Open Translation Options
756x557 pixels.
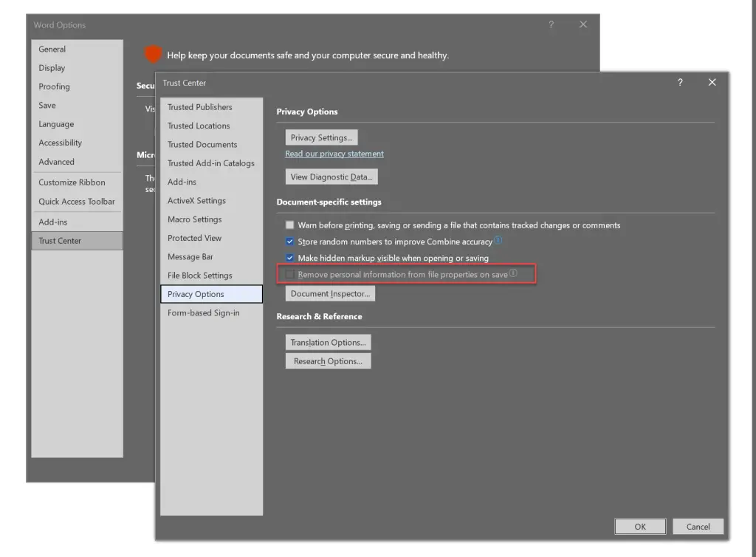pos(328,343)
